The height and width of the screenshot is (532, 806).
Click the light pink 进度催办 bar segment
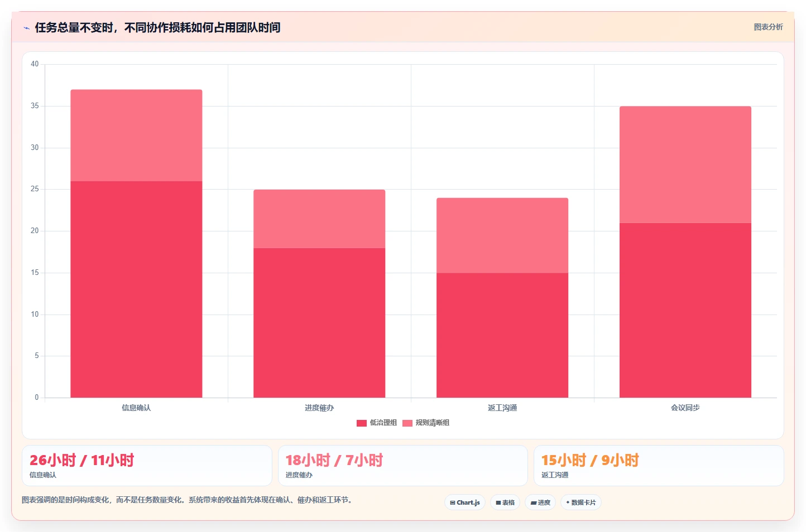coord(319,219)
